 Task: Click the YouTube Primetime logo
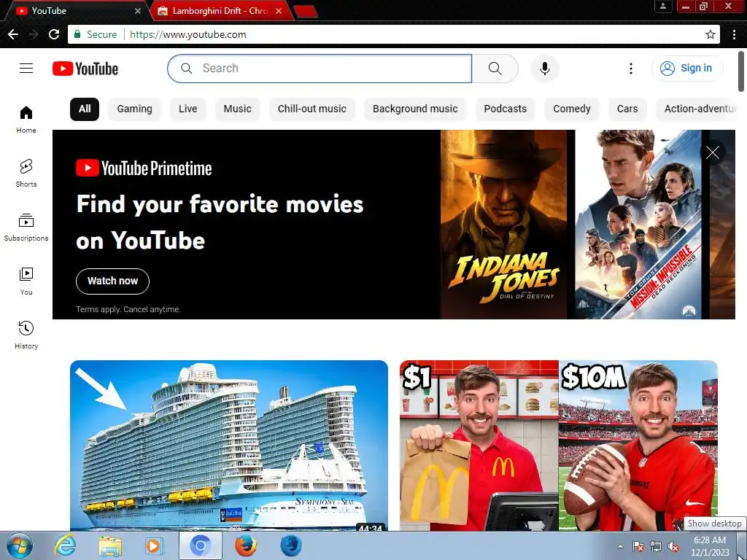144,168
